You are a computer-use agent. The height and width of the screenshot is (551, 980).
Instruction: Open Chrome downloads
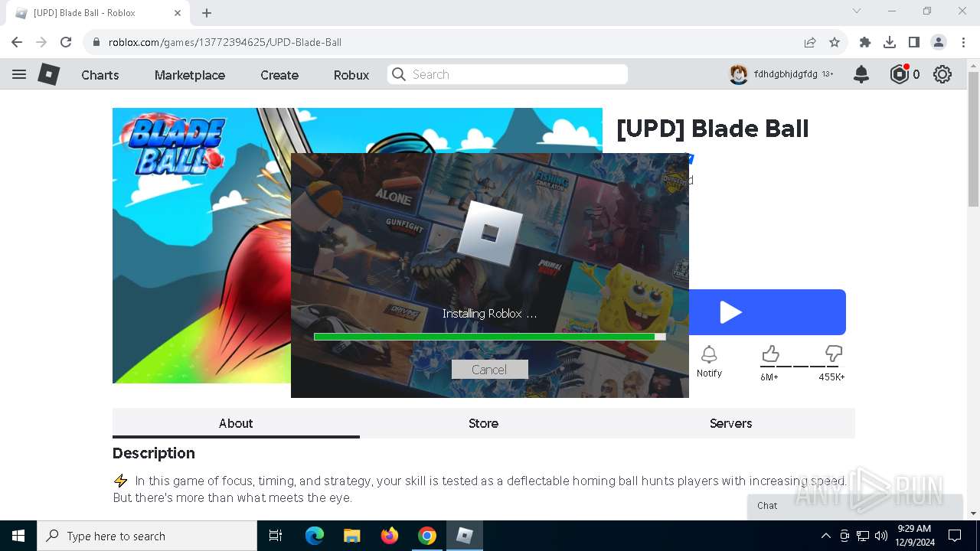coord(890,42)
